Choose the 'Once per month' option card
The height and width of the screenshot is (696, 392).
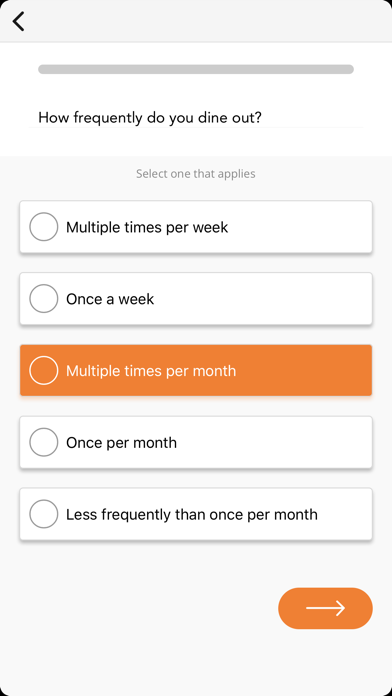(x=196, y=442)
